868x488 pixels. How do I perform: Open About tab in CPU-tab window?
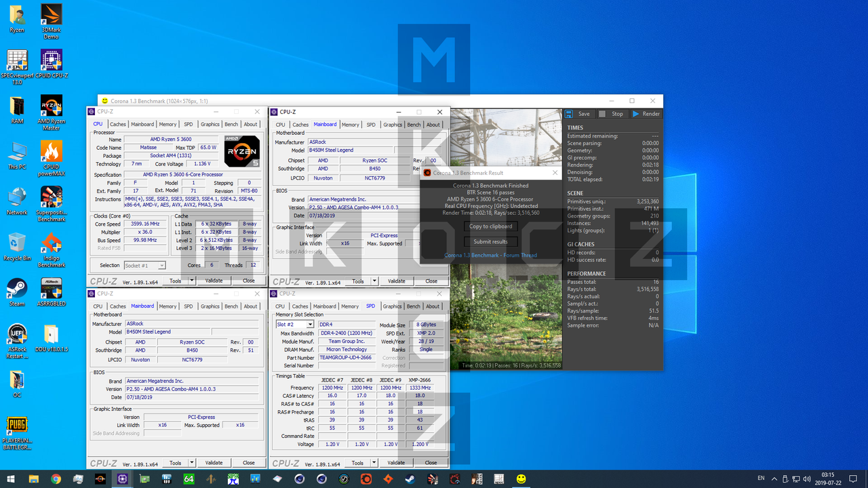point(251,124)
